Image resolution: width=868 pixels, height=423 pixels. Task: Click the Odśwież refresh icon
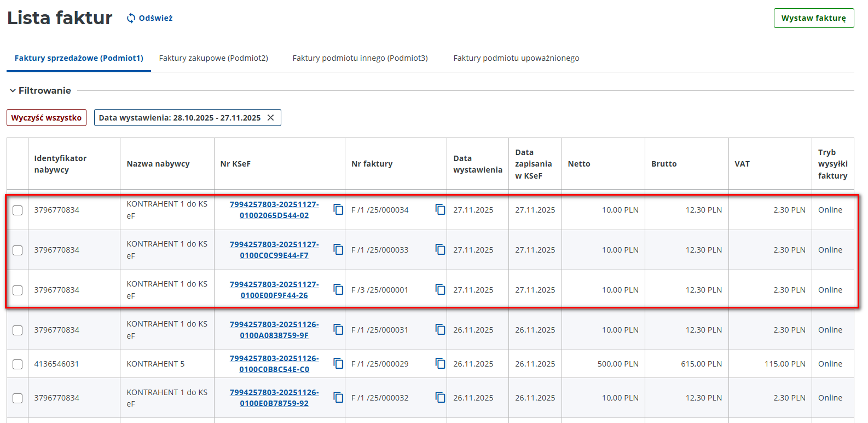pyautogui.click(x=131, y=18)
